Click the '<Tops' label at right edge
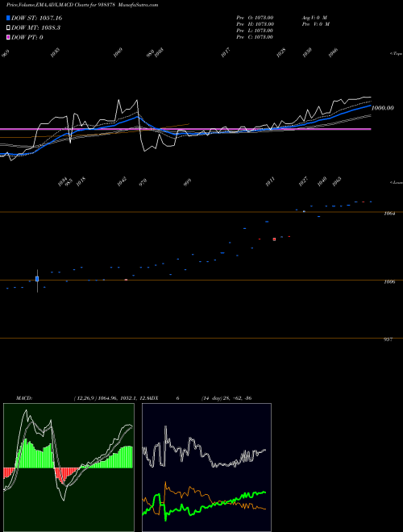Screen dimensions: 403x532 tap(397, 54)
